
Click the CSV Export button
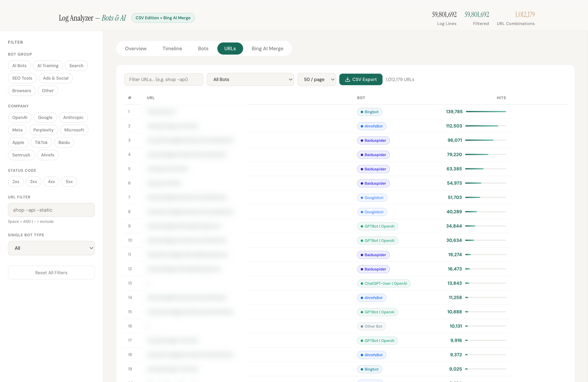(x=361, y=79)
